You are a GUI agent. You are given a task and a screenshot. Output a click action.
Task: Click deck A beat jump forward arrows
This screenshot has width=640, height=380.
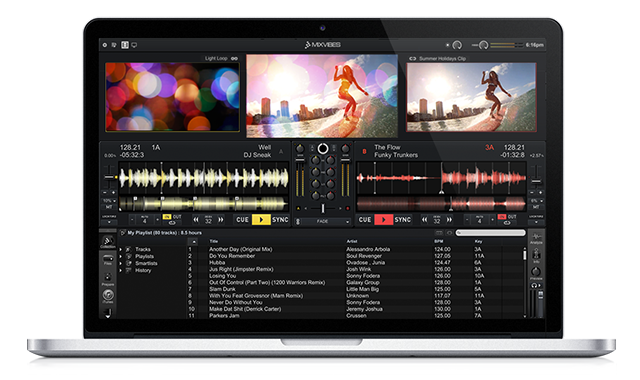pos(221,220)
